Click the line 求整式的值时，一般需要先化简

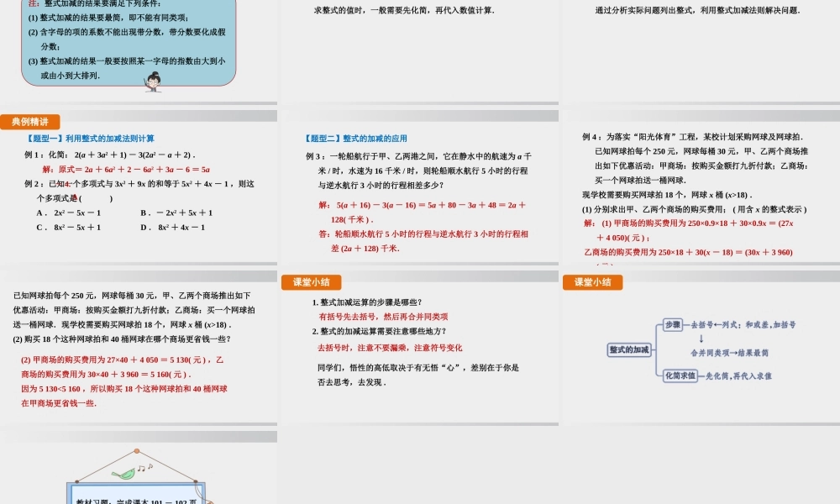(x=404, y=10)
